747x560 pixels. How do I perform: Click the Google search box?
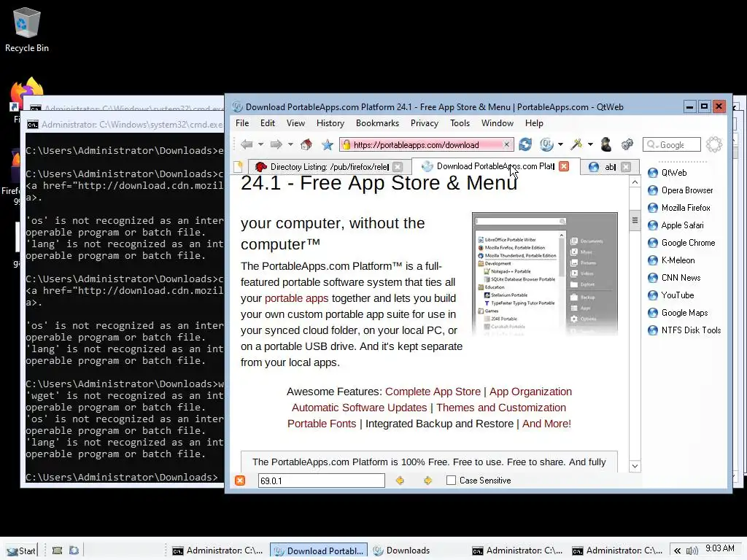(x=672, y=144)
